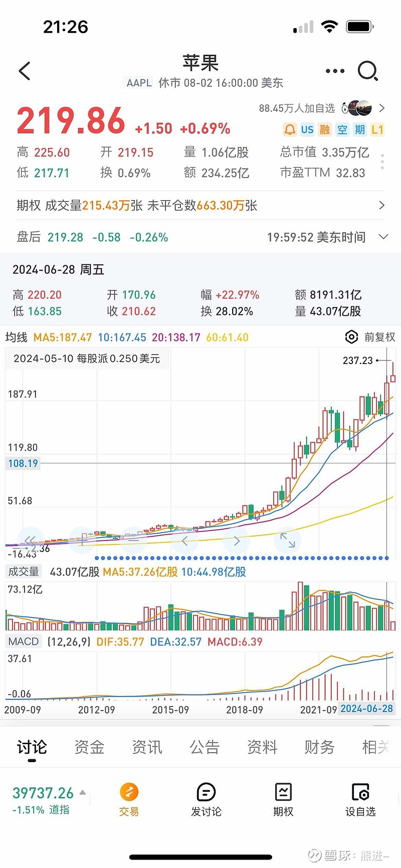Image resolution: width=401 pixels, height=868 pixels.
Task: Tap the 期 options badge
Action: click(x=360, y=130)
